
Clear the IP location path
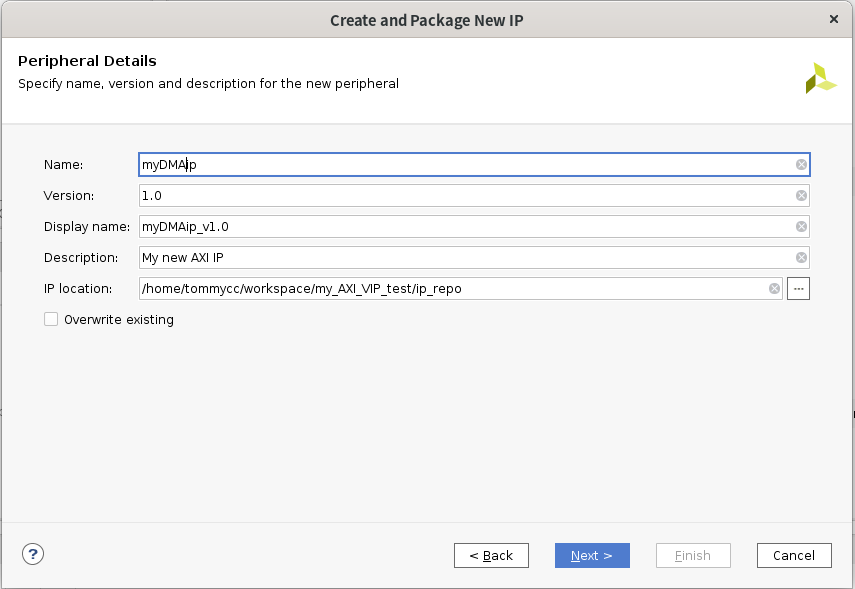[774, 289]
